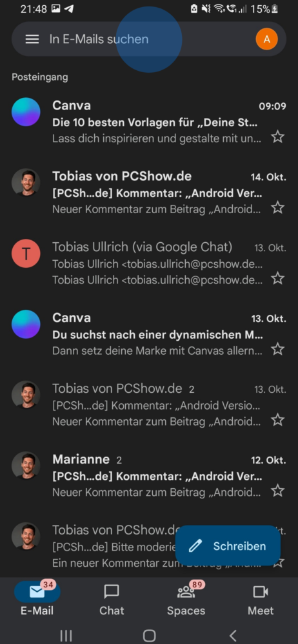Select the E-Mail tab with envelope icon
298x644 pixels.
click(37, 599)
